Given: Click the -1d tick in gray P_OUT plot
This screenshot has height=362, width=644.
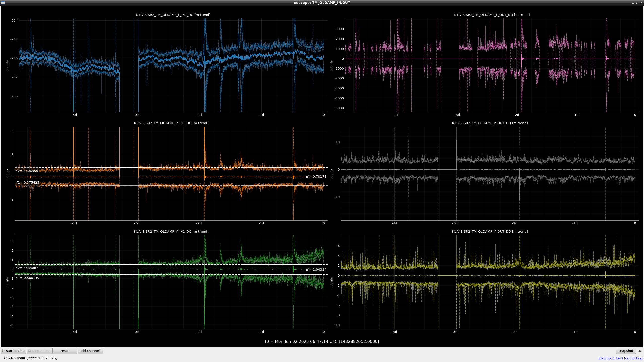Looking at the screenshot, I should (575, 223).
